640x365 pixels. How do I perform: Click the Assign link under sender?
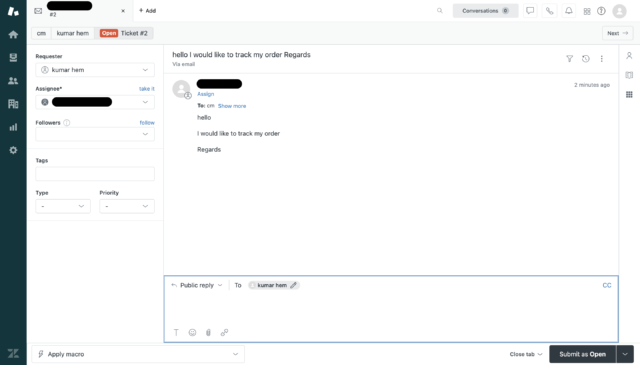pos(206,94)
